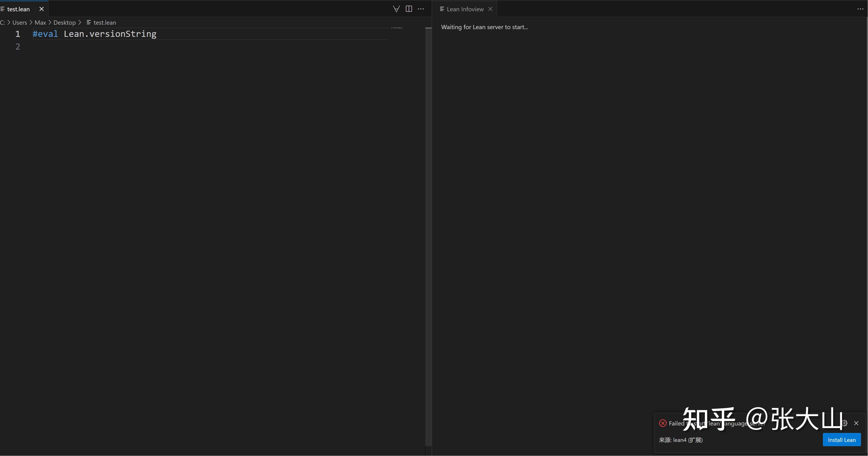Switch to the test.lean editor tab
The width and height of the screenshot is (868, 456).
pos(19,9)
